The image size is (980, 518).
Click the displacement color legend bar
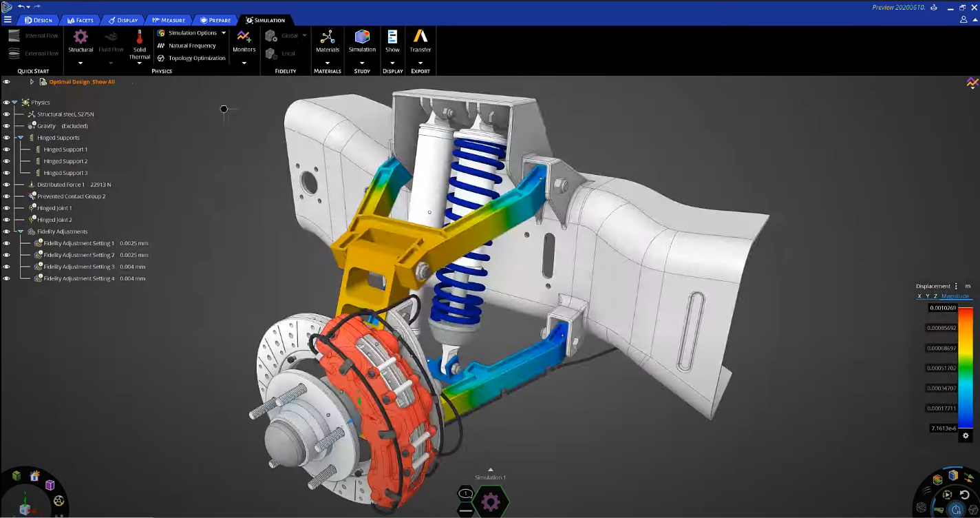[966, 368]
